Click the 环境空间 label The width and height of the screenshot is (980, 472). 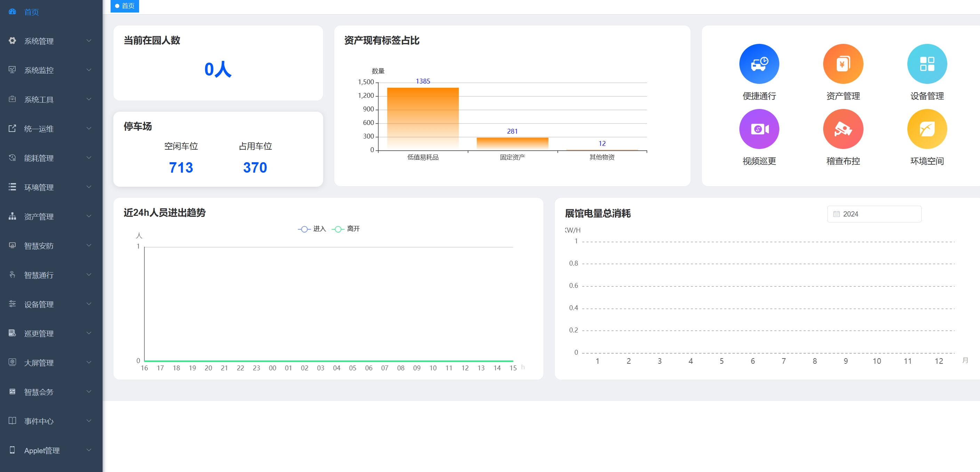pos(927,161)
